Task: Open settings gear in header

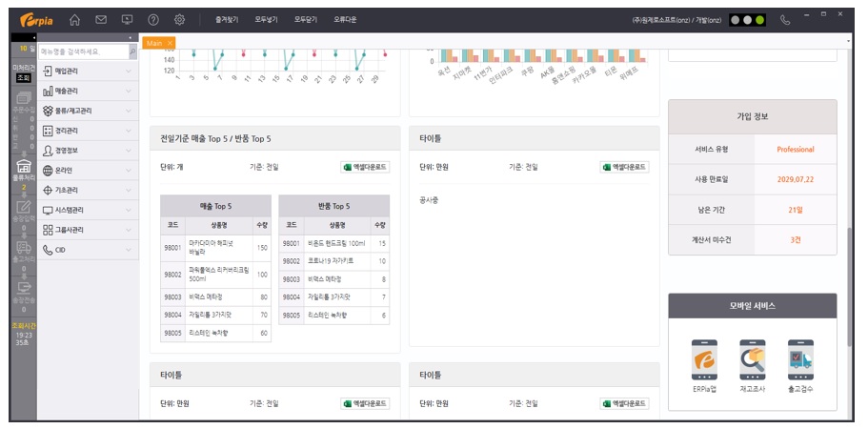Action: click(179, 19)
